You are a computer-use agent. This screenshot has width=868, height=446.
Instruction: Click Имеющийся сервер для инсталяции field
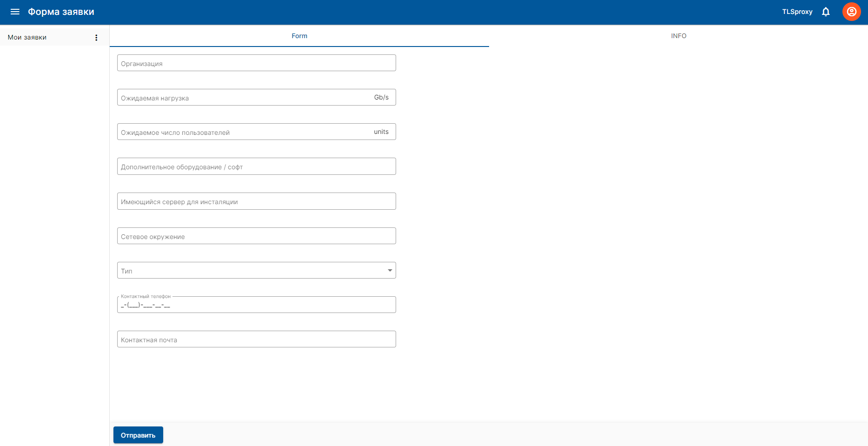click(256, 201)
